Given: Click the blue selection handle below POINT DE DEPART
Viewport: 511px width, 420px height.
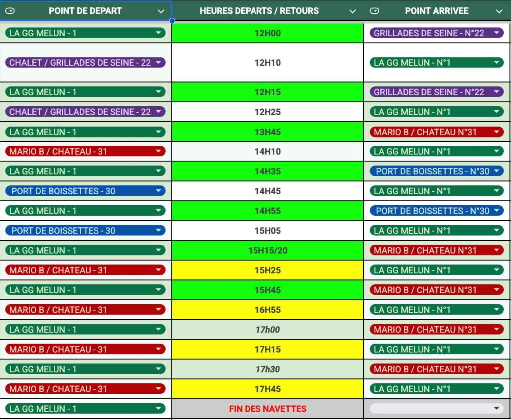Looking at the screenshot, I should point(172,21).
